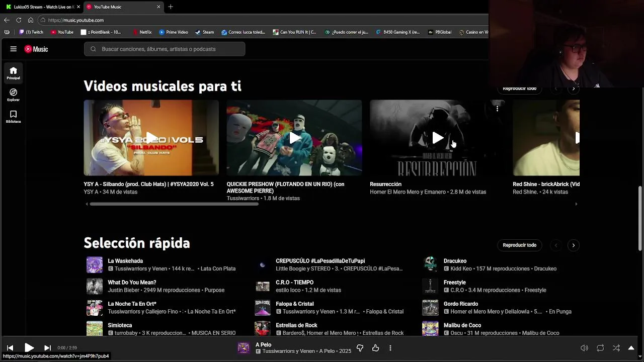The height and width of the screenshot is (362, 644).
Task: Open Can You RUN It bookmark
Action: [295, 32]
